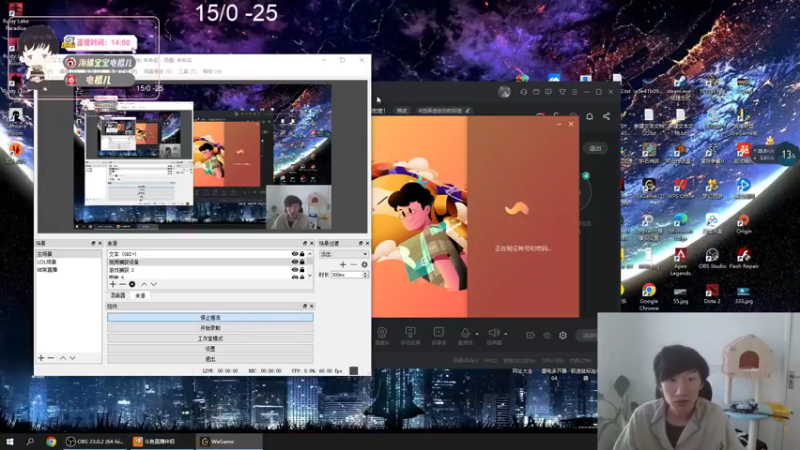
Task: Add a scene transition with plus icon
Action: click(343, 264)
